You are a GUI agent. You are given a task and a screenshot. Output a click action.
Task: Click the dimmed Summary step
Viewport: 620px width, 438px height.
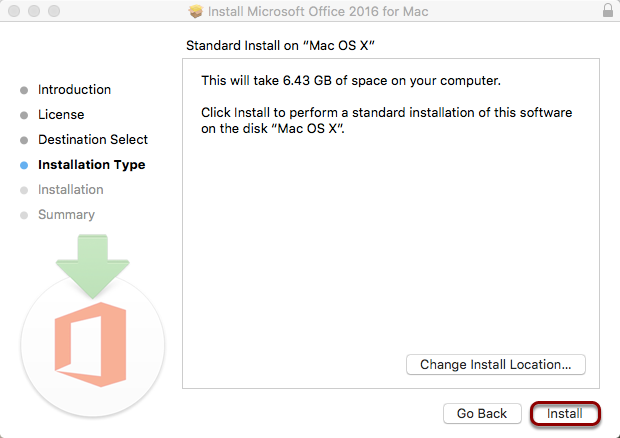point(66,215)
